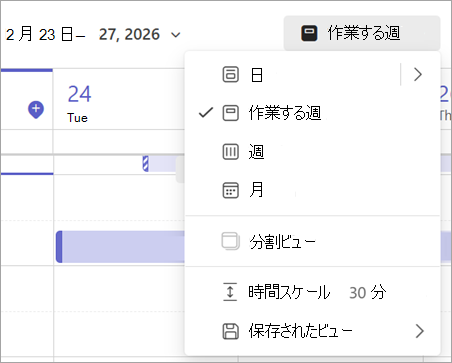Image resolution: width=452 pixels, height=363 pixels.
Task: Click the striped tentative event bar on Tuesday
Action: 145,164
